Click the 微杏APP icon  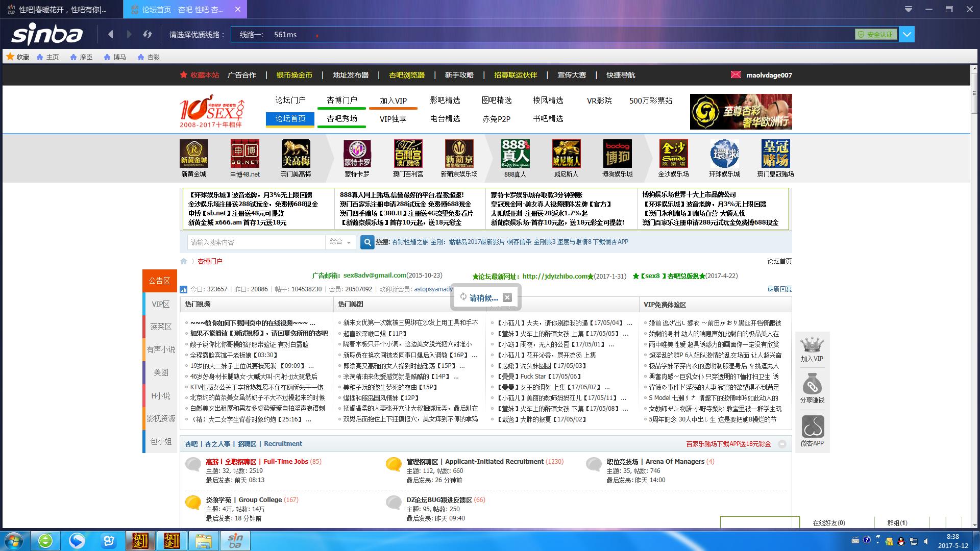click(812, 428)
